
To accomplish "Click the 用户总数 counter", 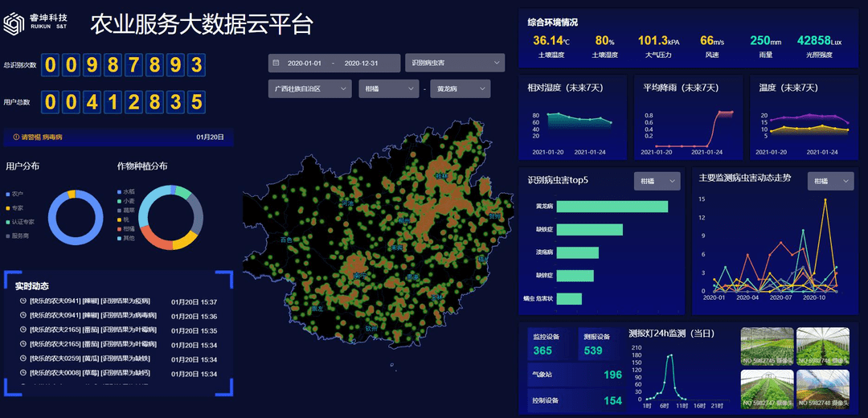I will tap(125, 102).
